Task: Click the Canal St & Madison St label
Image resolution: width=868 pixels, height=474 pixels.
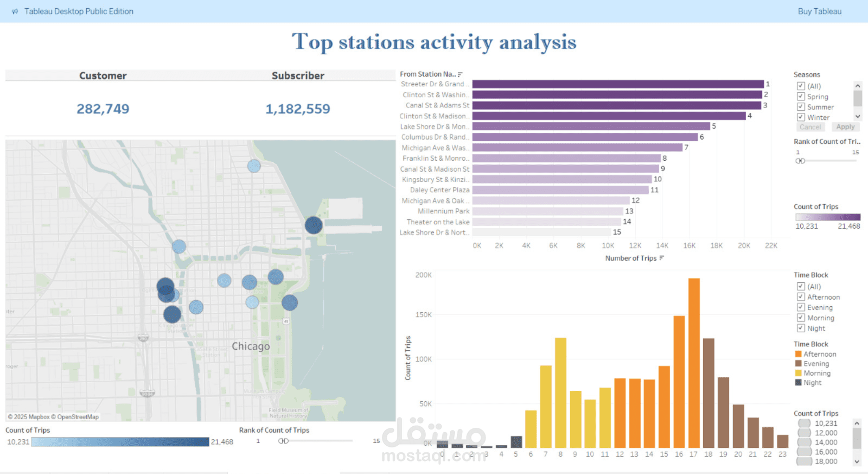Action: pyautogui.click(x=435, y=169)
